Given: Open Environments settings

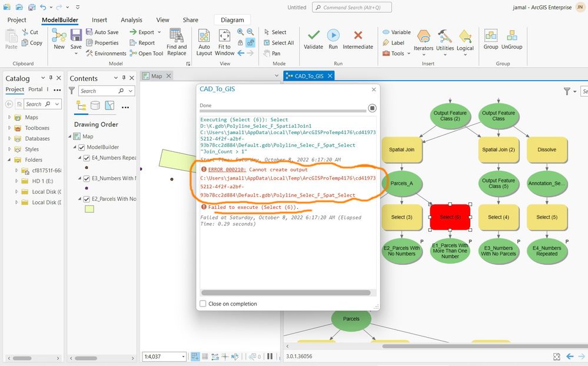Looking at the screenshot, I should point(106,53).
